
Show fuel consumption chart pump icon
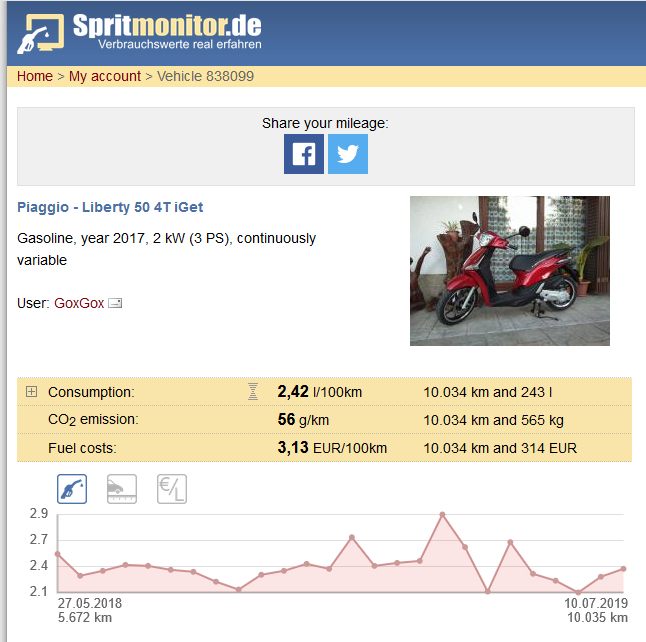pos(72,489)
